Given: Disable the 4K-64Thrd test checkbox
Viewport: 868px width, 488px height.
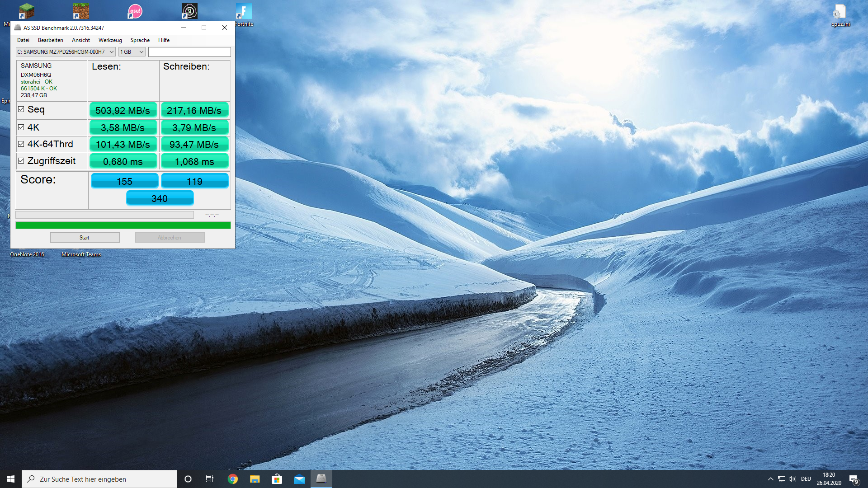Looking at the screenshot, I should click(21, 144).
